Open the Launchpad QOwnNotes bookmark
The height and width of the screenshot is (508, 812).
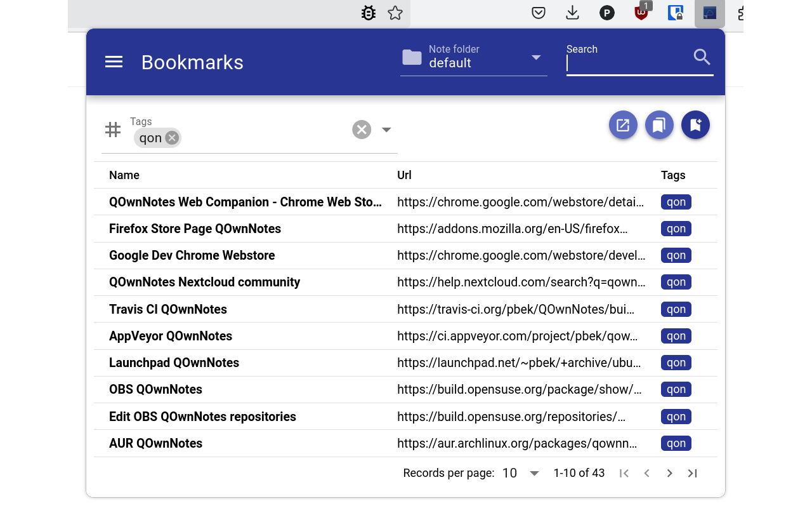click(x=174, y=363)
